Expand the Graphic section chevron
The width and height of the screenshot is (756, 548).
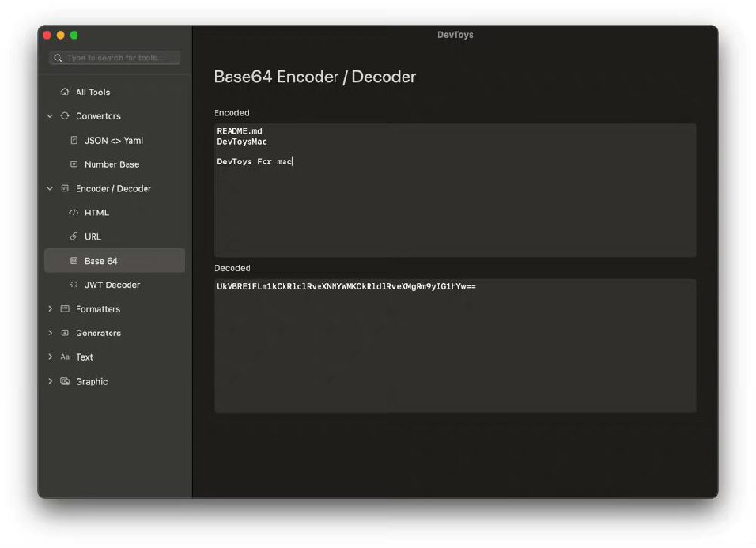click(50, 381)
